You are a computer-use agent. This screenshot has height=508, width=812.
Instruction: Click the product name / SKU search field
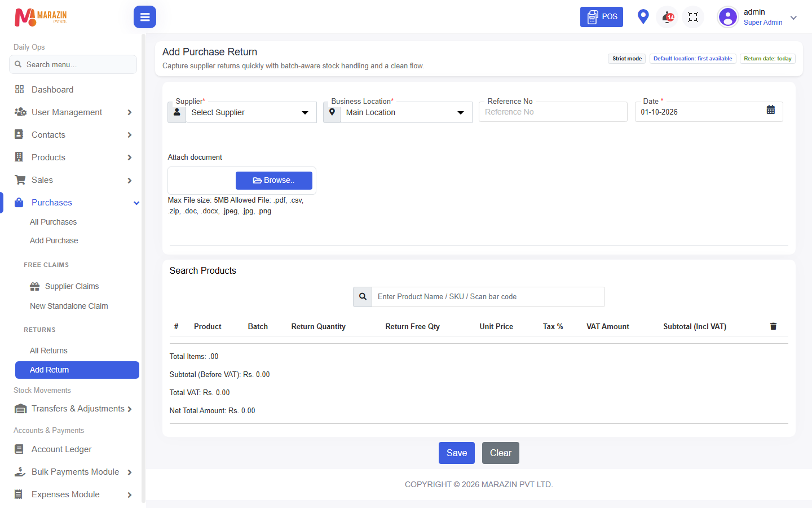coord(488,297)
